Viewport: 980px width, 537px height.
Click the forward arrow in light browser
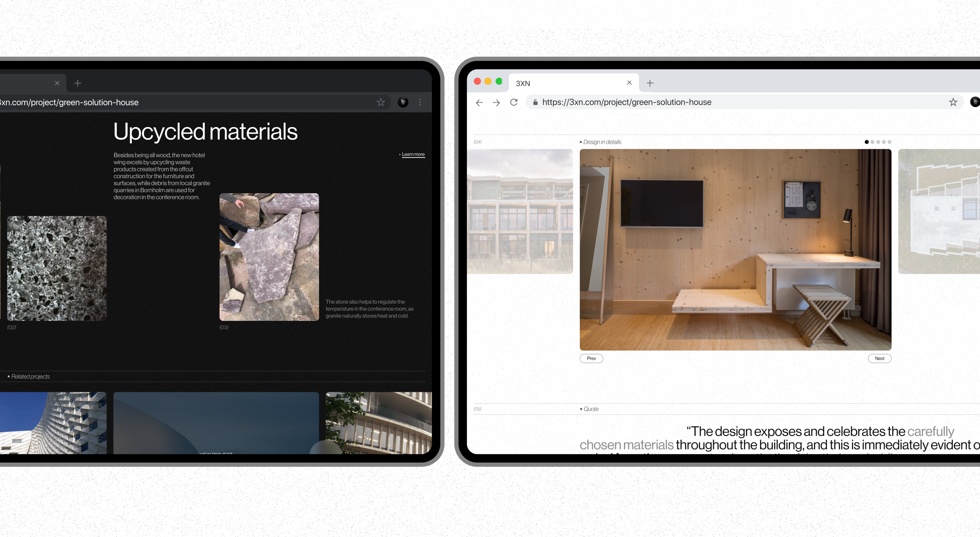tap(496, 102)
